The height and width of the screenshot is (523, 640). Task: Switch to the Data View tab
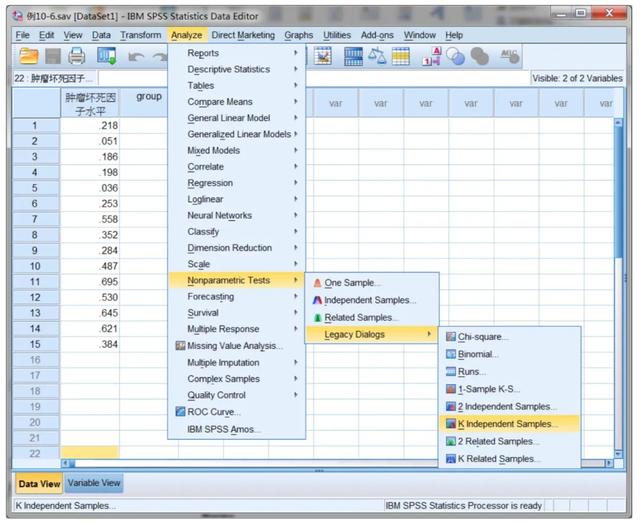(39, 484)
